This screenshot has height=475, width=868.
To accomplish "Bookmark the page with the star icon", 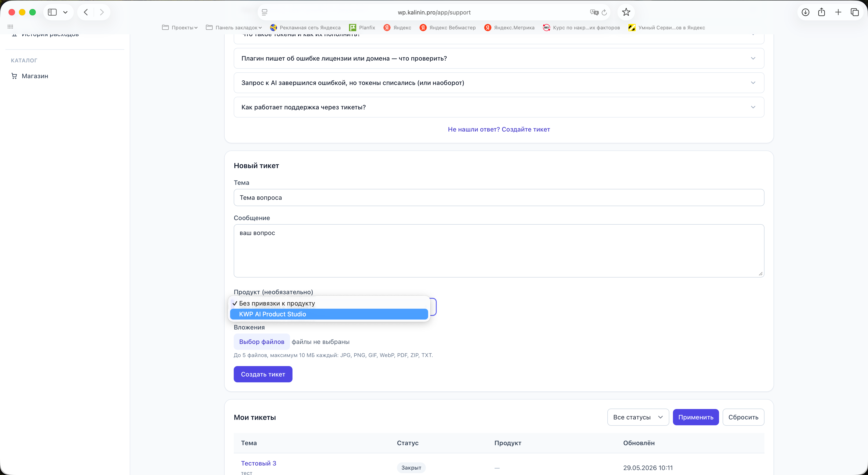I will (626, 12).
